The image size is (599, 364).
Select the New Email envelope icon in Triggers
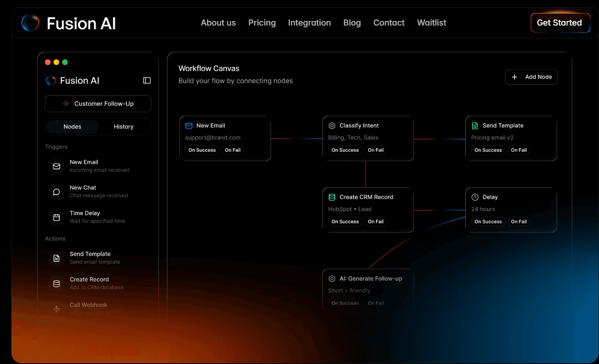click(x=56, y=166)
